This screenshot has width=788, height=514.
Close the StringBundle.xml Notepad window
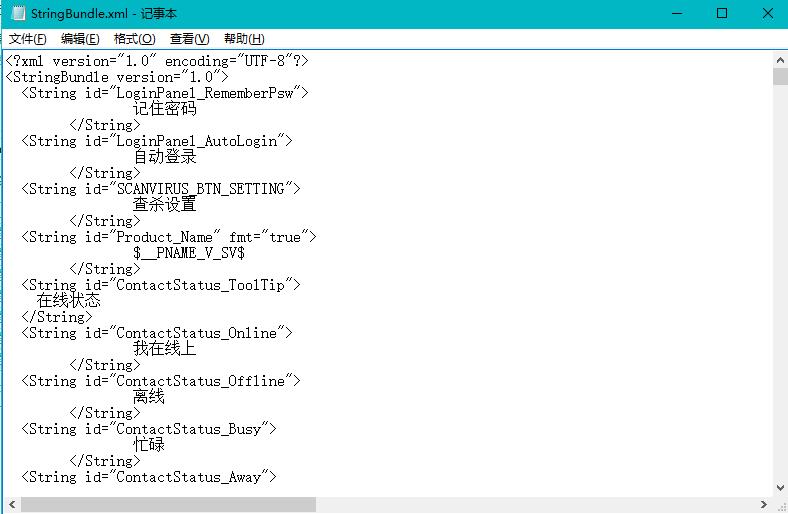coord(768,14)
